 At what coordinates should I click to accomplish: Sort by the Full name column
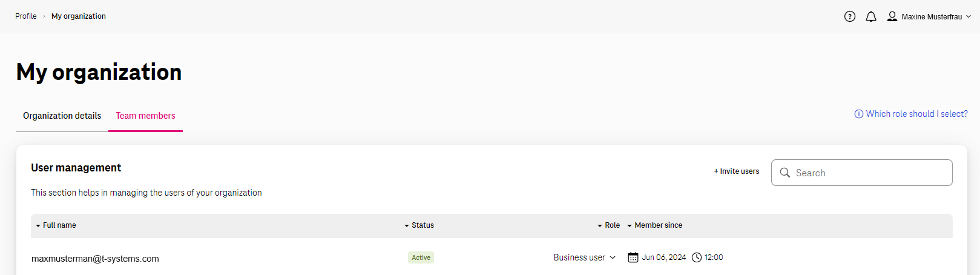56,225
